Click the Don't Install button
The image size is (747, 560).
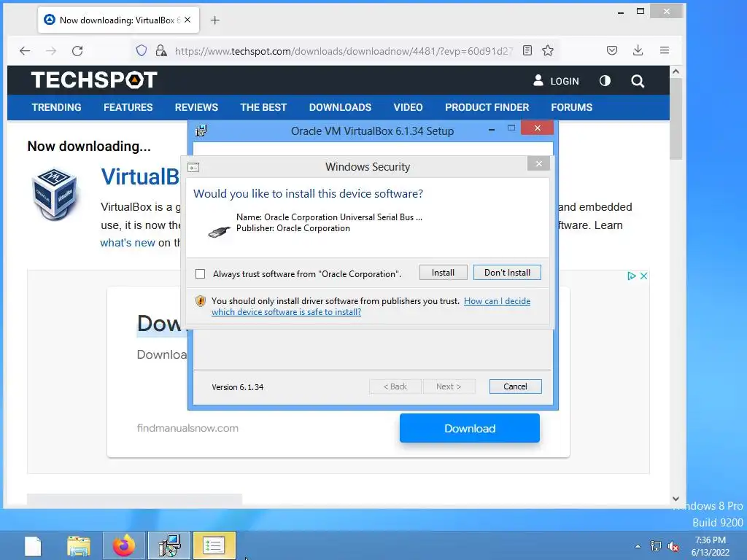pos(507,273)
